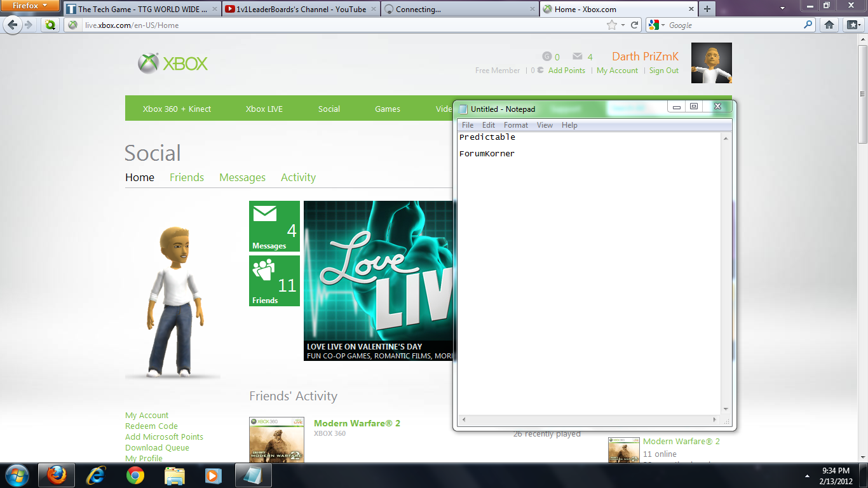Click the Gamerscore G icon in the header

(x=547, y=57)
